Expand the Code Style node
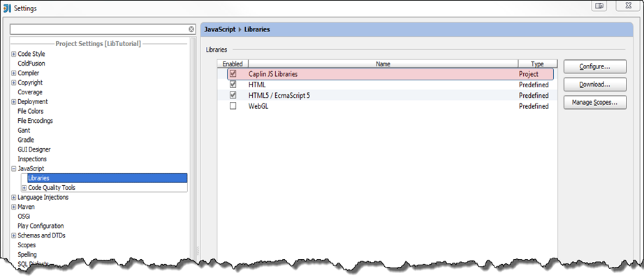Viewport: 644px width, 278px height. pos(14,54)
